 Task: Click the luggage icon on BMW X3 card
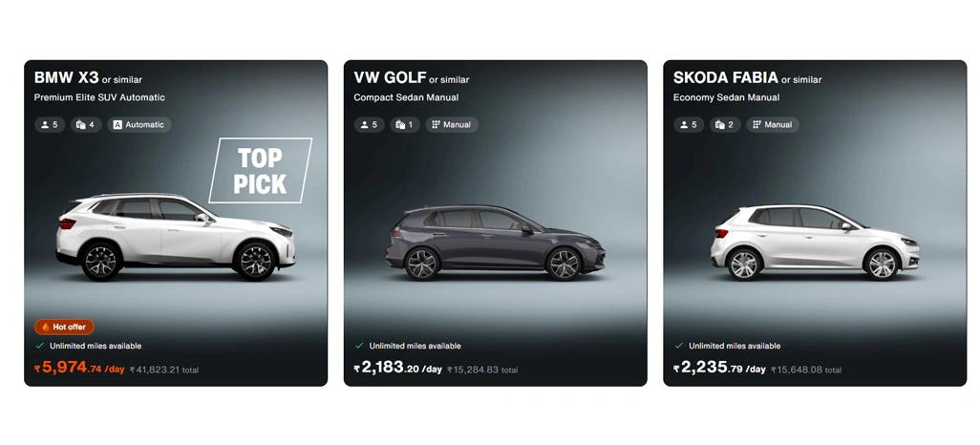pyautogui.click(x=80, y=125)
